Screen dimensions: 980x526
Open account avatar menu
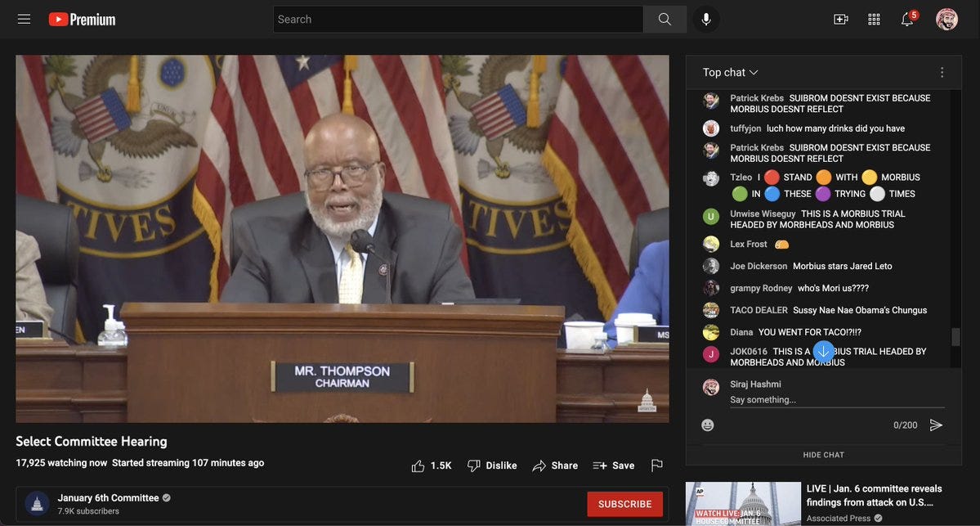(946, 20)
